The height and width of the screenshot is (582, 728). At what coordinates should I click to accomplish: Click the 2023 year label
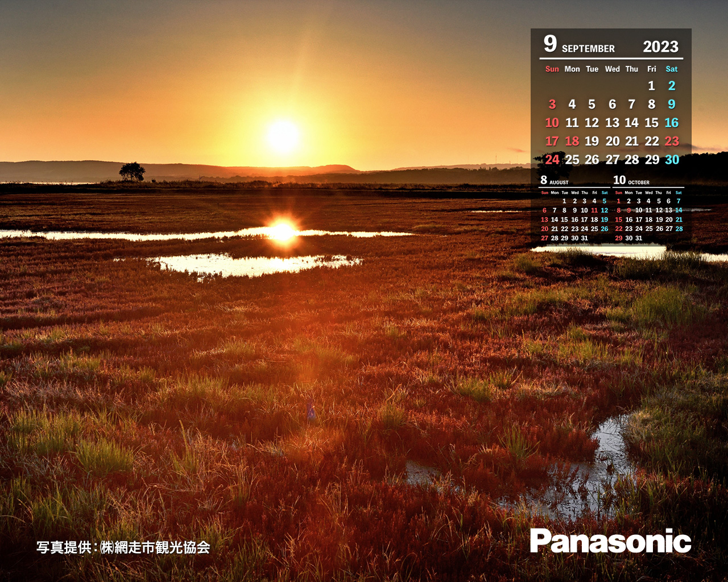660,47
